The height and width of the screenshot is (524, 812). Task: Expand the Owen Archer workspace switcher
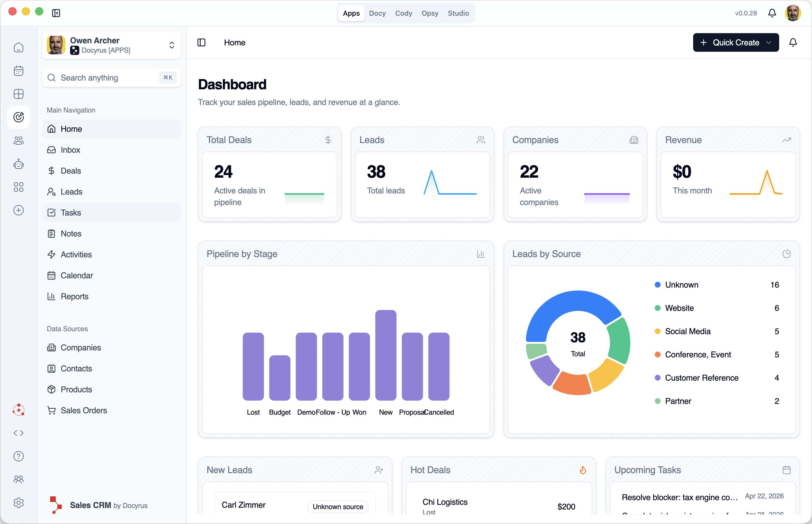click(x=171, y=45)
